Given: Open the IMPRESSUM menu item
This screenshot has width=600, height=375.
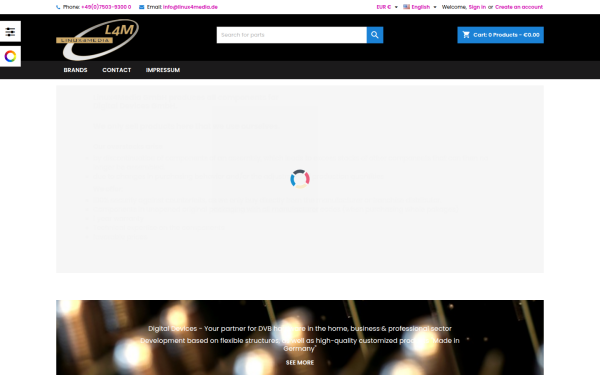Looking at the screenshot, I should coord(163,70).
